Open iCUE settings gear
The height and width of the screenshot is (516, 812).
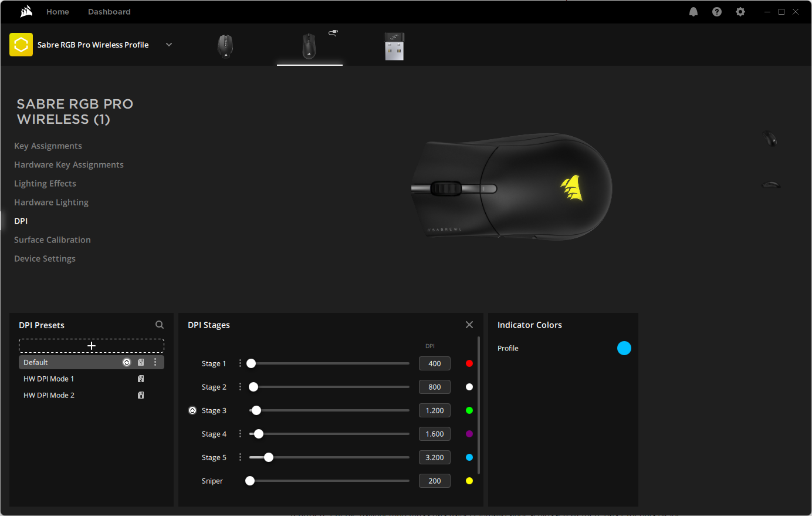point(740,12)
